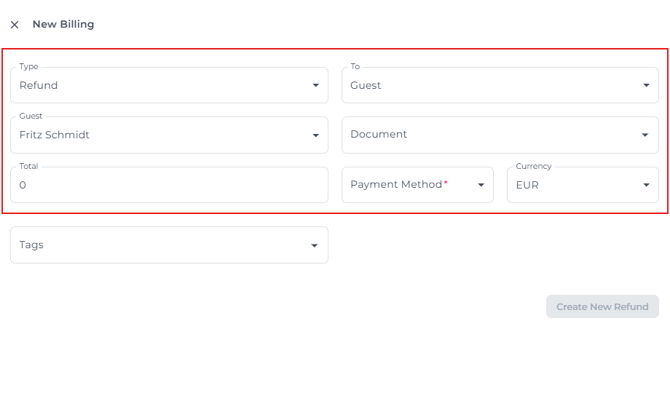Click the Tags placeholder text
Image resolution: width=670 pixels, height=412 pixels.
click(x=31, y=245)
